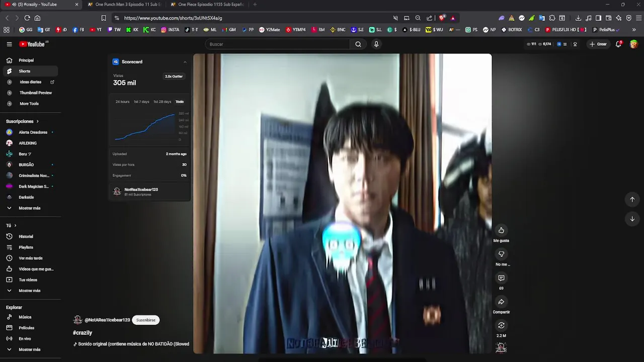Open the account avatar menu
The height and width of the screenshot is (362, 644).
633,44
